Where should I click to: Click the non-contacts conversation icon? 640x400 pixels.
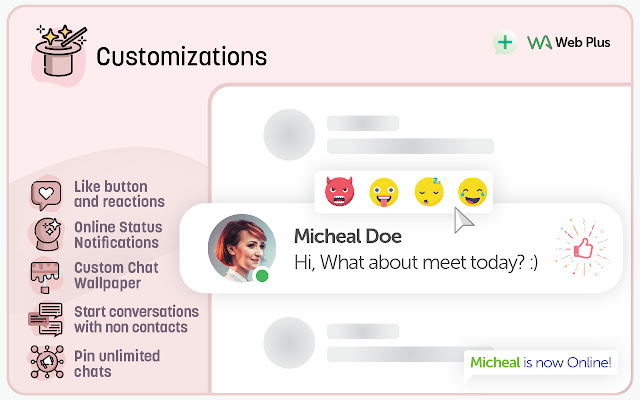(46, 319)
